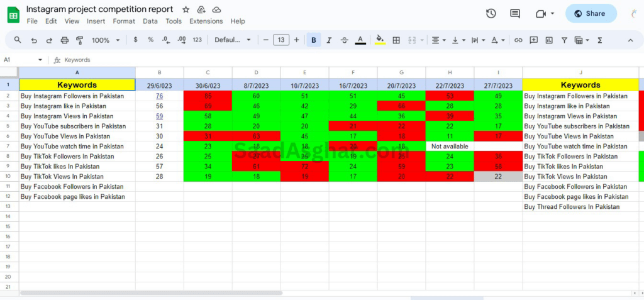Click the Share button

(x=591, y=14)
